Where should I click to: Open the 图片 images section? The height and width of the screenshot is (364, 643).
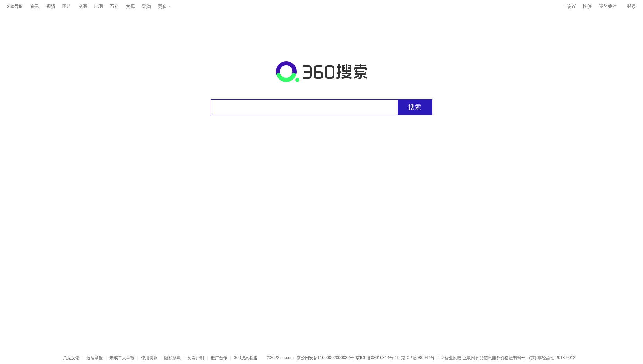click(x=67, y=7)
